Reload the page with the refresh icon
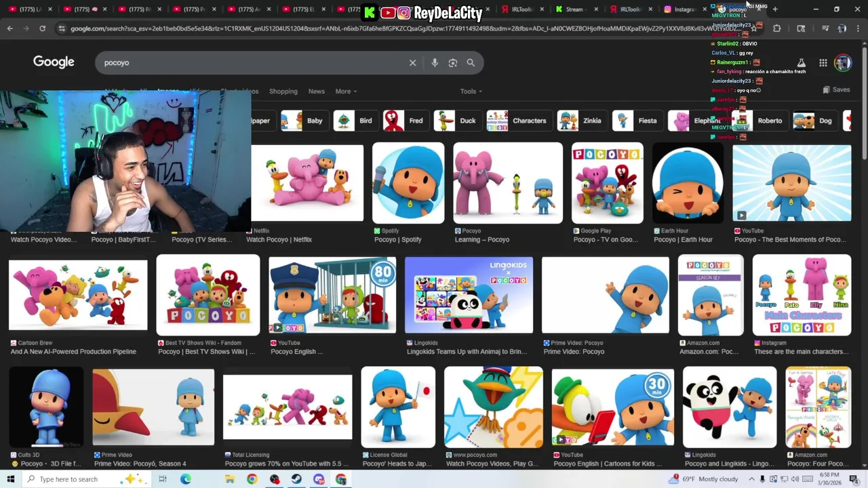868x488 pixels. point(42,28)
